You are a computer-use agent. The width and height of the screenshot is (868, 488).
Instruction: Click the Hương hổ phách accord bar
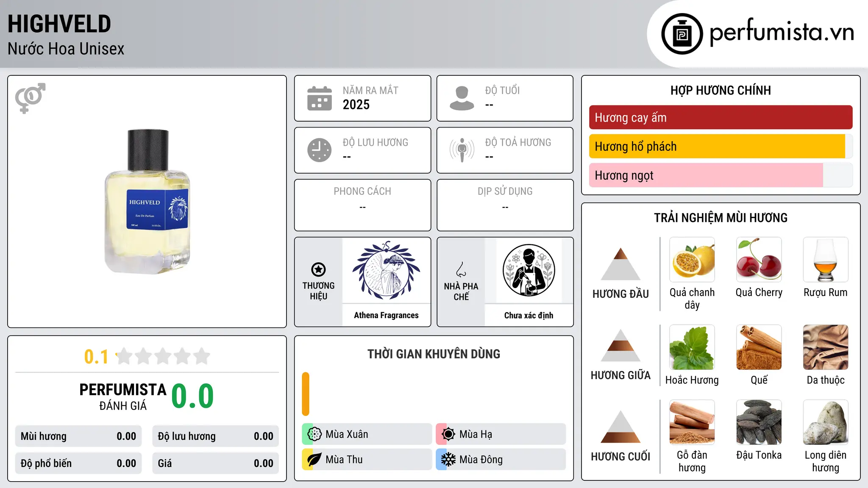(x=721, y=146)
